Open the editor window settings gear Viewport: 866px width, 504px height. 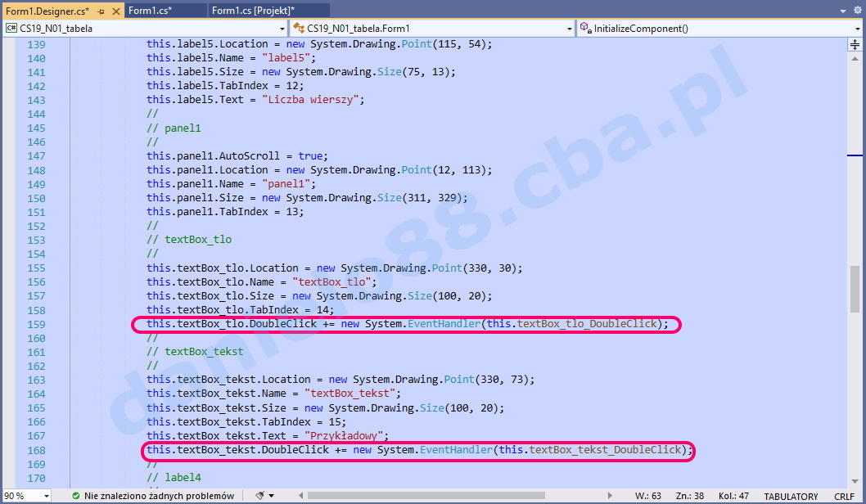click(857, 11)
